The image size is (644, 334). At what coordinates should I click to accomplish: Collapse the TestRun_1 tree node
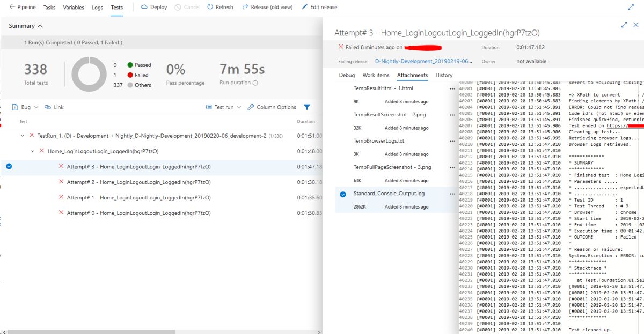[x=23, y=136]
